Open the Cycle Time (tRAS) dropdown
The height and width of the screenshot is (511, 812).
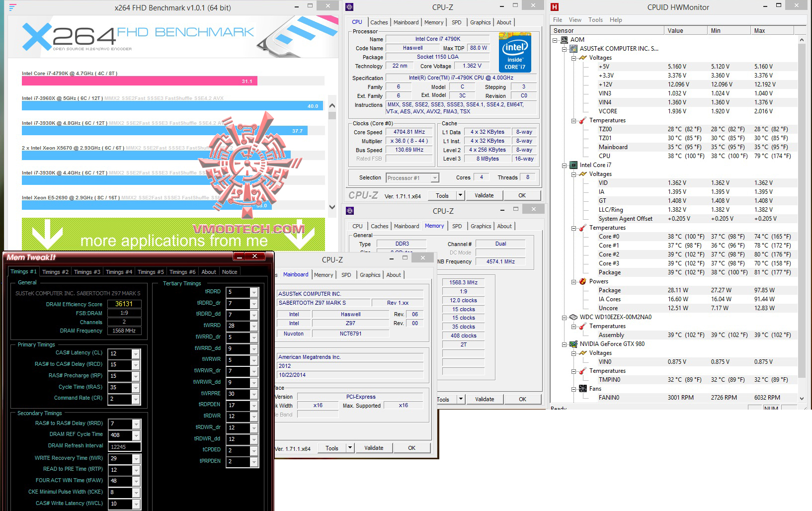tap(136, 388)
